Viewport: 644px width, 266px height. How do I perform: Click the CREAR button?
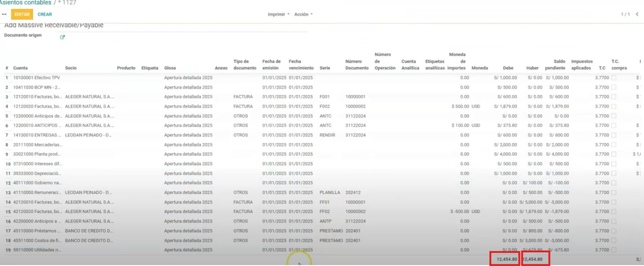tap(45, 15)
